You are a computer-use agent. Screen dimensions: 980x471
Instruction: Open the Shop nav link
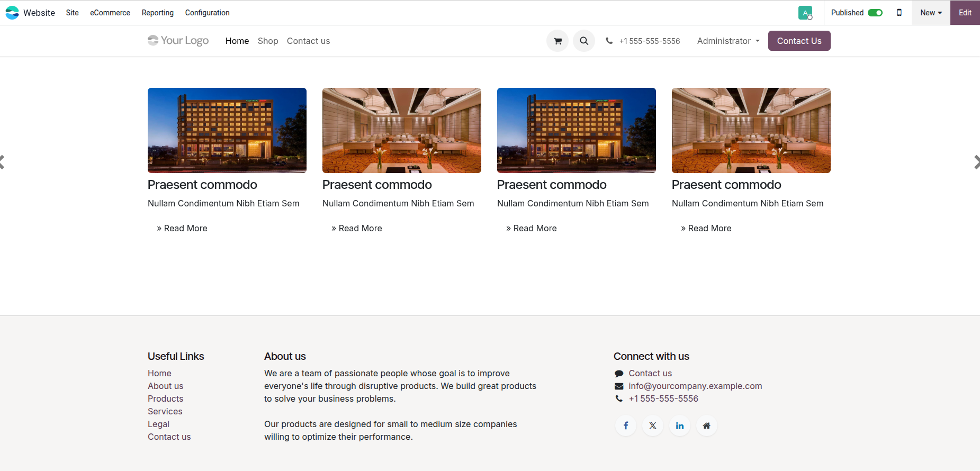(268, 41)
